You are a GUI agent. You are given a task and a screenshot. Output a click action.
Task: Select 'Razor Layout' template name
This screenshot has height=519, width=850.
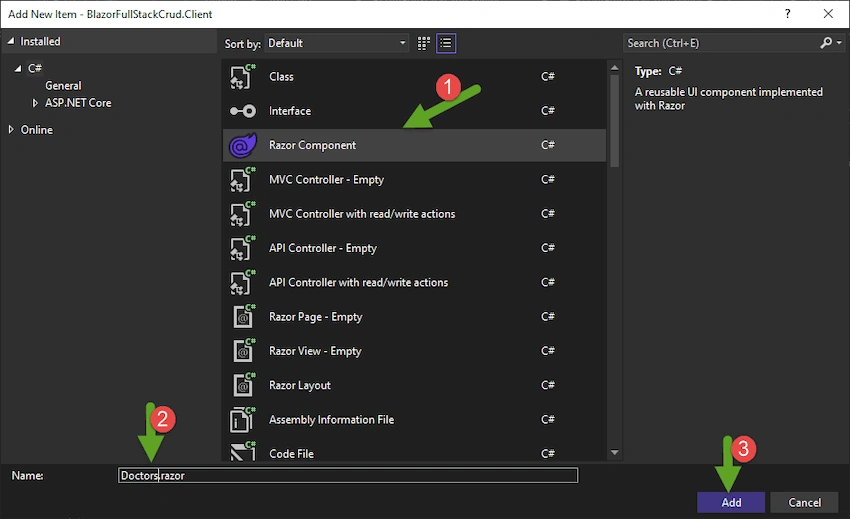pos(300,385)
